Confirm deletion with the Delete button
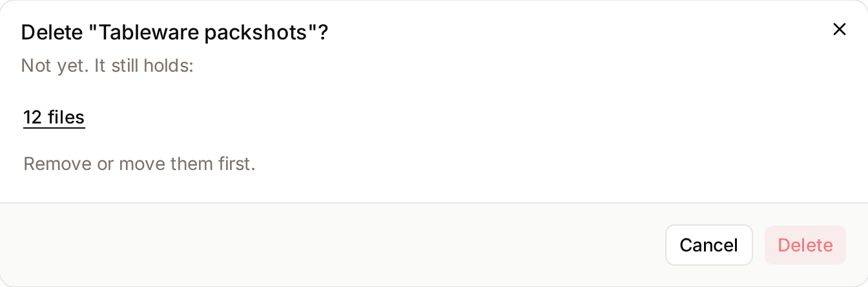 (x=805, y=245)
